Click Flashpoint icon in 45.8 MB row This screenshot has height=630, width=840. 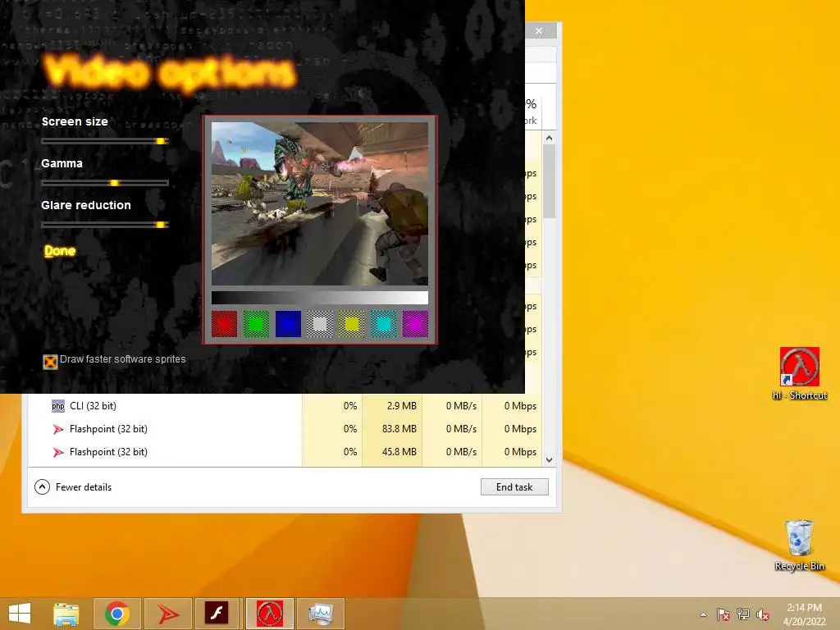pyautogui.click(x=58, y=452)
